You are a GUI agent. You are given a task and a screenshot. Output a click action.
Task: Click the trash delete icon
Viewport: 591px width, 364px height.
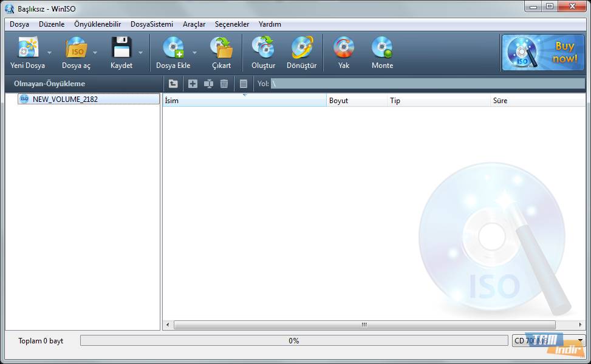click(x=224, y=84)
